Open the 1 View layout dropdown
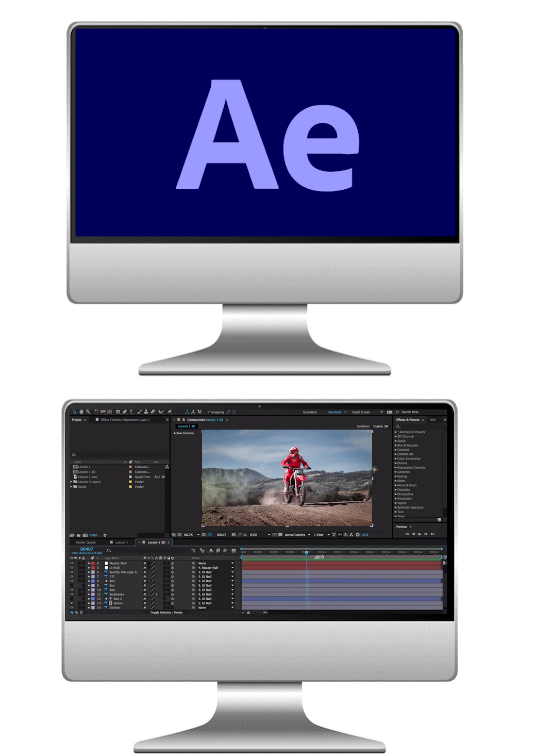Viewport: 536px width, 756px height. click(x=322, y=535)
